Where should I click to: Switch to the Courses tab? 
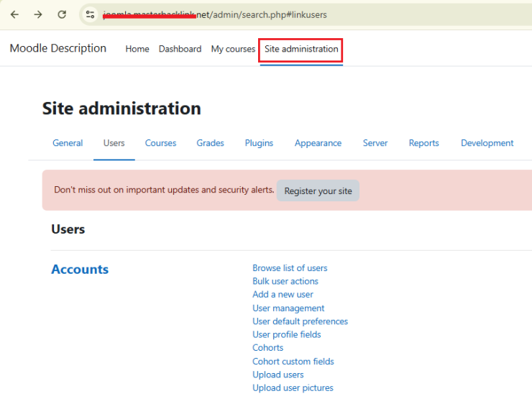coord(160,143)
